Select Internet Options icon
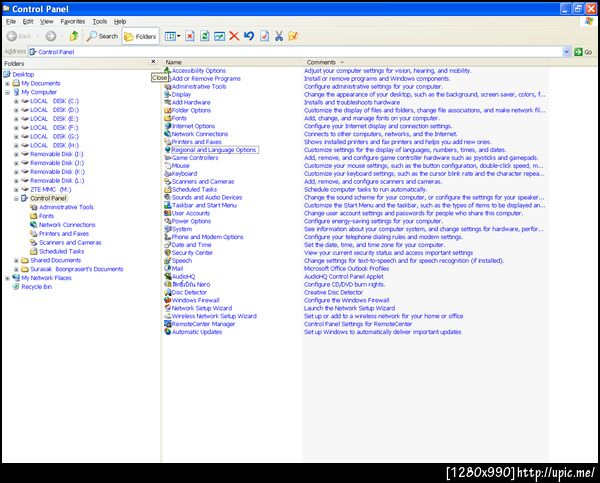 coord(167,126)
